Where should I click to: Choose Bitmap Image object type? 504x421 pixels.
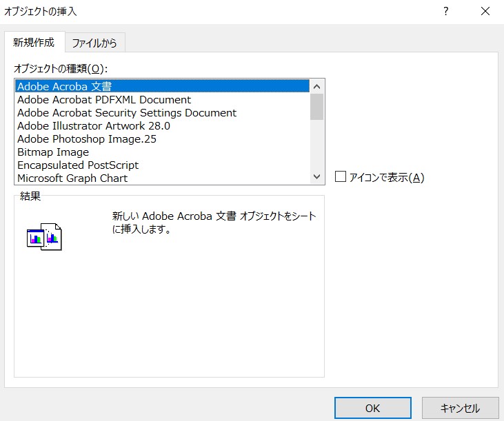coord(162,152)
